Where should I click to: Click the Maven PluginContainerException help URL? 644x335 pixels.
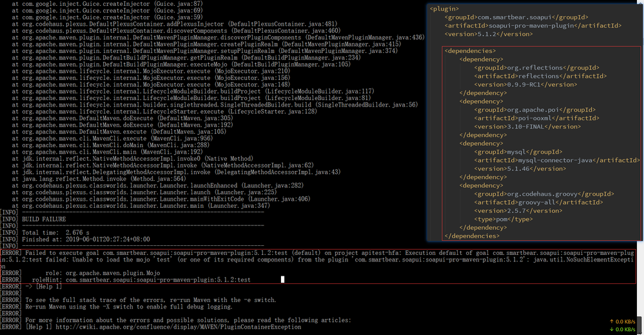point(179,327)
